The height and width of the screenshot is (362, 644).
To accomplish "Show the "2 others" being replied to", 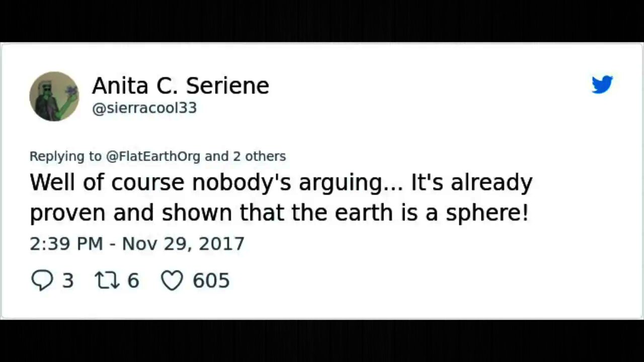I will [x=259, y=156].
